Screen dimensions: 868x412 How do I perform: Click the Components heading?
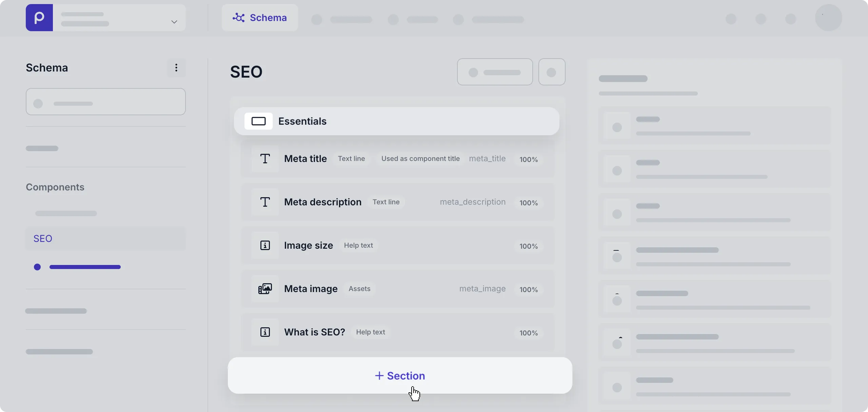[x=55, y=187]
